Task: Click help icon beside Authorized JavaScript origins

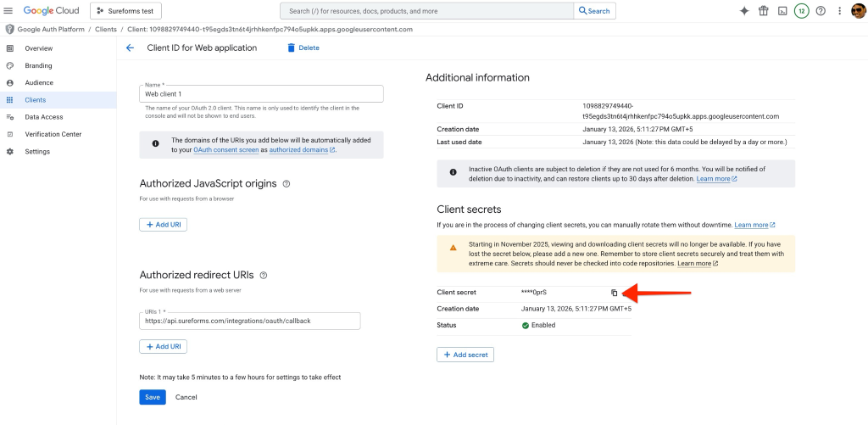Action: (287, 184)
